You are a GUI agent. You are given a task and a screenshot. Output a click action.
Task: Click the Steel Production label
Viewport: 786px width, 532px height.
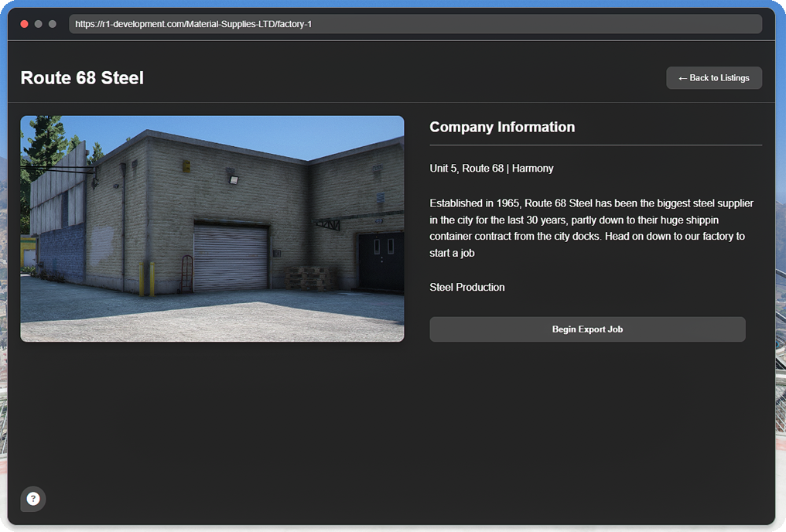coord(466,287)
